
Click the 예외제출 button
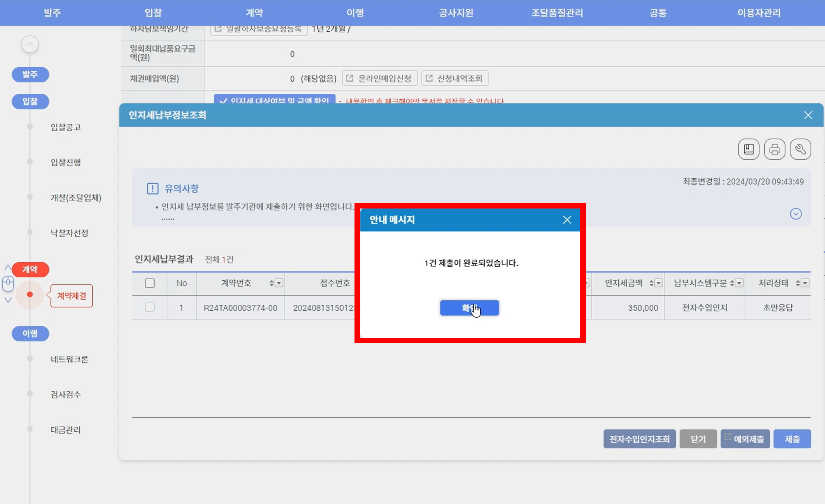[x=745, y=439]
